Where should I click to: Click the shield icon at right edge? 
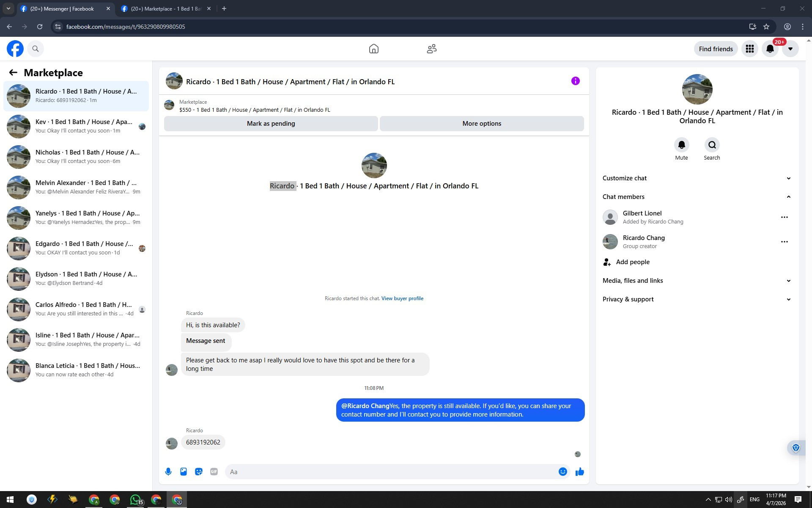click(x=796, y=448)
